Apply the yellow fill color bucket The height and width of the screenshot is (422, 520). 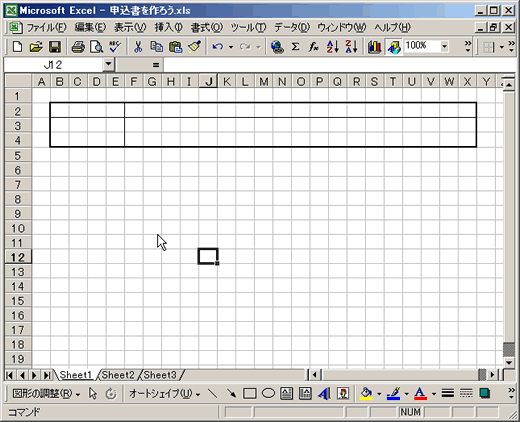point(366,394)
